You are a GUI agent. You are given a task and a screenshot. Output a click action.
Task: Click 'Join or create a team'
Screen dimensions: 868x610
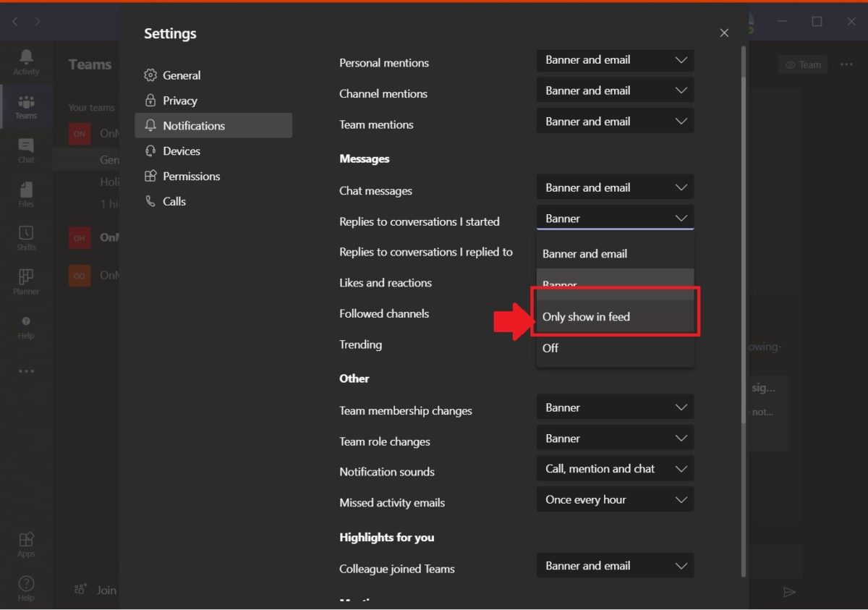click(x=97, y=590)
